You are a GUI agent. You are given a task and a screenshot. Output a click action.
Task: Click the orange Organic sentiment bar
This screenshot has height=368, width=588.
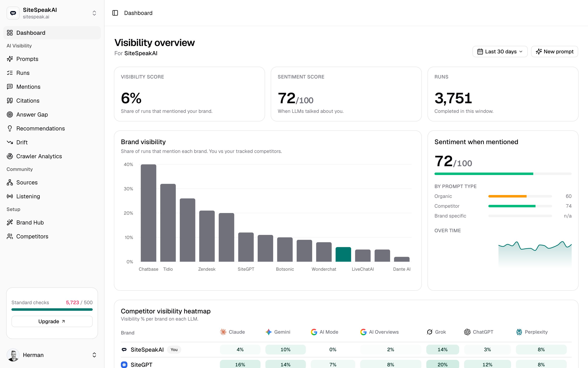[x=507, y=196]
